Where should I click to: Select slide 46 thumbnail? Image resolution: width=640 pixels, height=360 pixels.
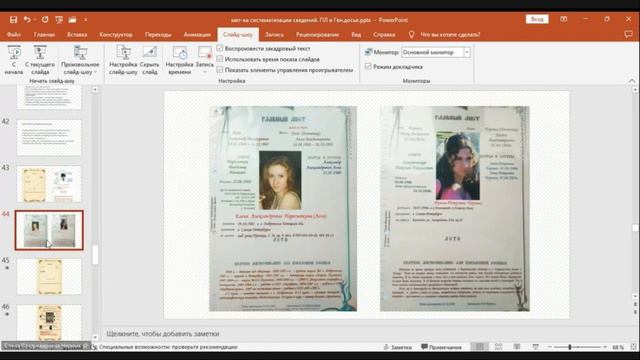click(x=49, y=322)
